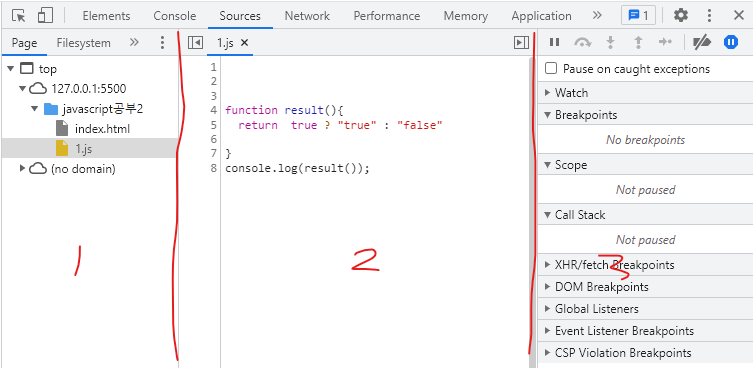Click the "false" string in code
This screenshot has height=368, width=753.
pyautogui.click(x=419, y=125)
